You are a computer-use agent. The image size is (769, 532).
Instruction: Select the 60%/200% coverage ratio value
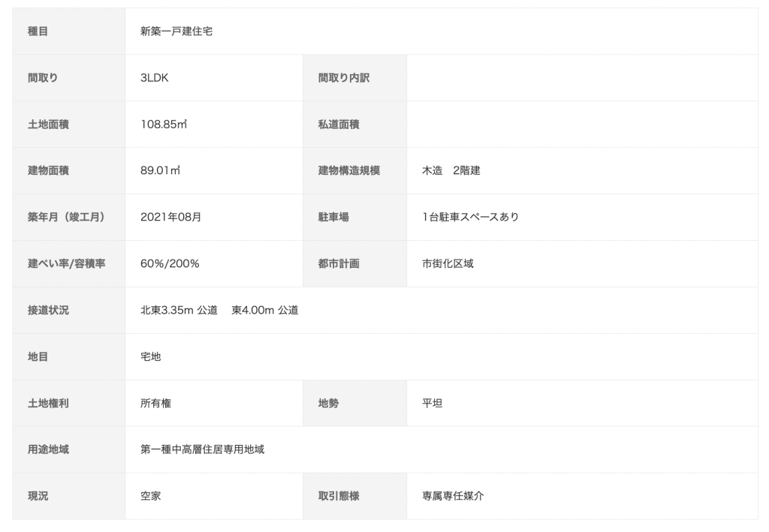tap(170, 264)
